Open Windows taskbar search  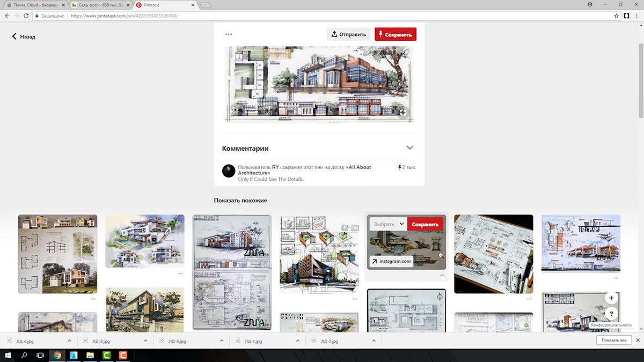[x=24, y=355]
